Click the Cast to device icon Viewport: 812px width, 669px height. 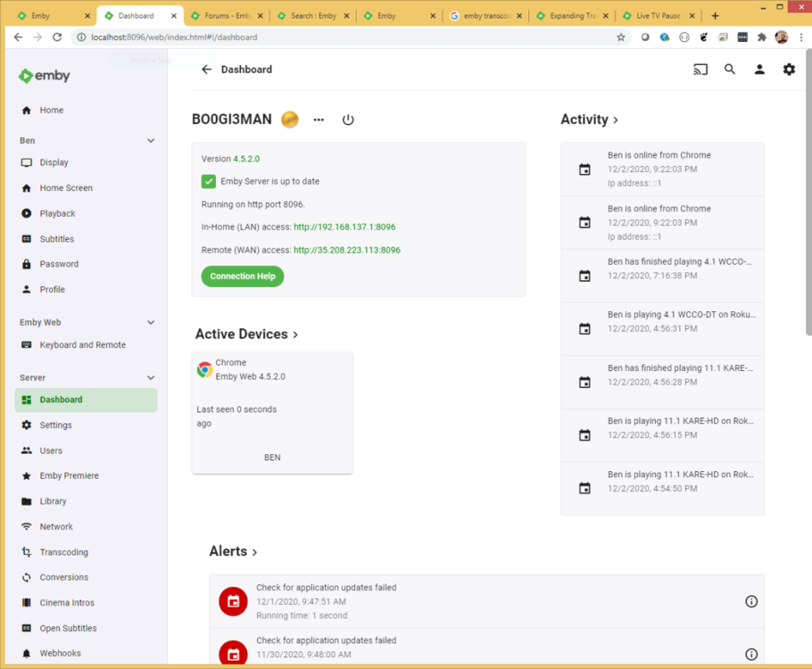click(700, 70)
